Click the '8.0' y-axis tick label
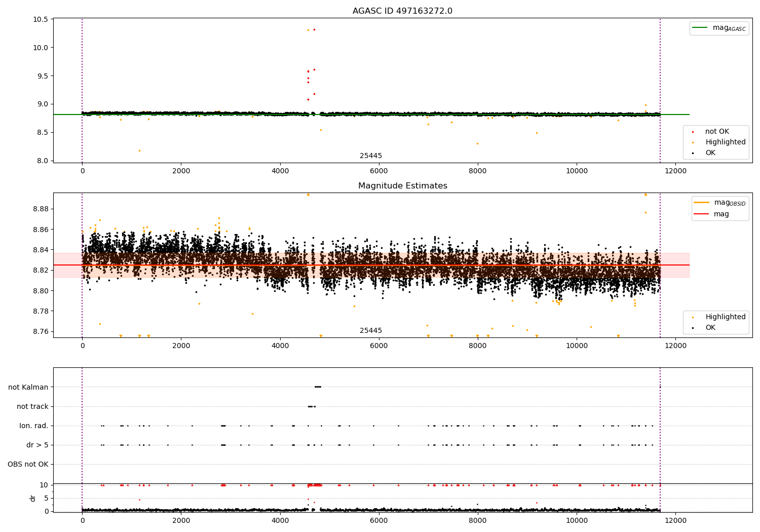760x532 pixels. (x=42, y=161)
